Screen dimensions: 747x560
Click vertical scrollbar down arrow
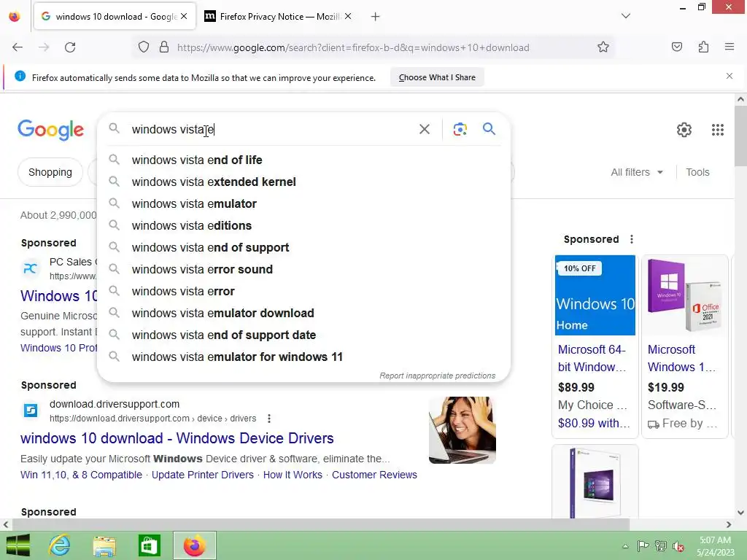click(x=740, y=513)
